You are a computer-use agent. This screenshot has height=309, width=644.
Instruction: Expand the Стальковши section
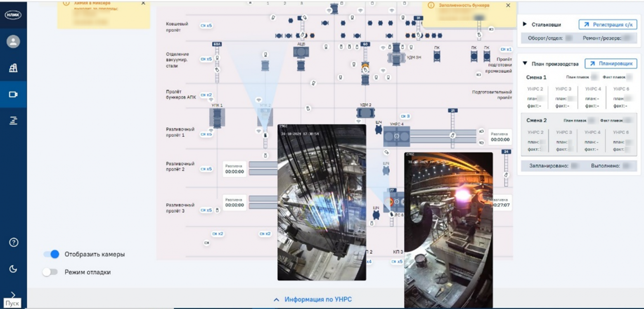525,25
